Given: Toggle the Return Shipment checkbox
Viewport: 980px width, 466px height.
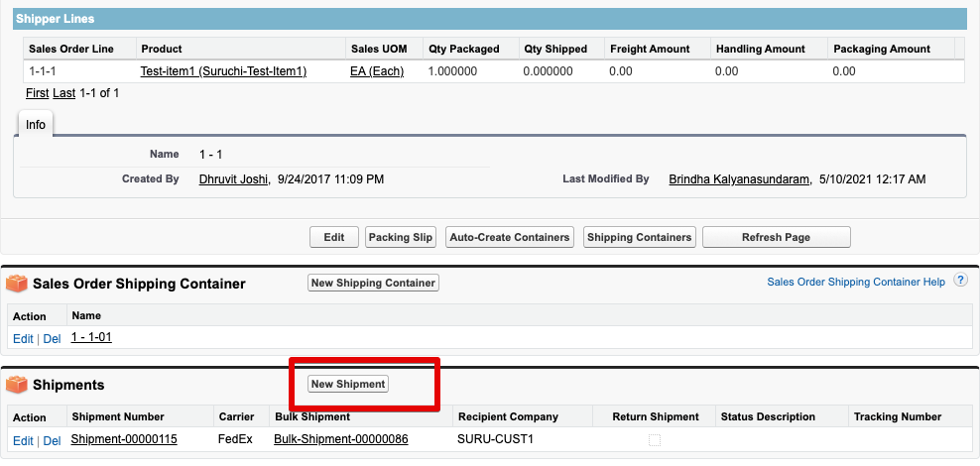Looking at the screenshot, I should 655,440.
